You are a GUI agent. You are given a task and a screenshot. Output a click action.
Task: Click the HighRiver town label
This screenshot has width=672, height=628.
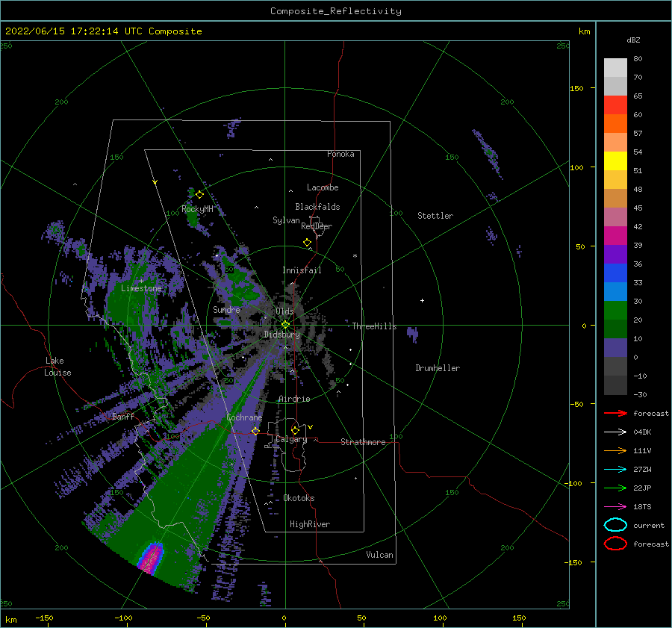point(310,524)
